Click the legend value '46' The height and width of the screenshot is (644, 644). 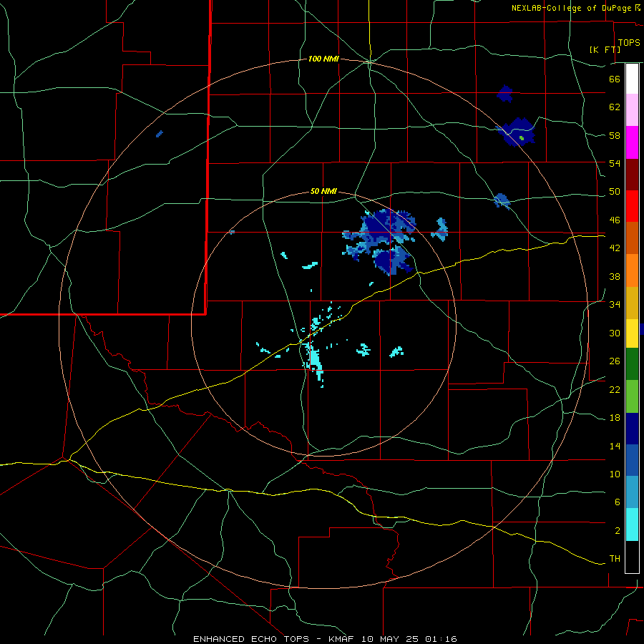pyautogui.click(x=615, y=220)
